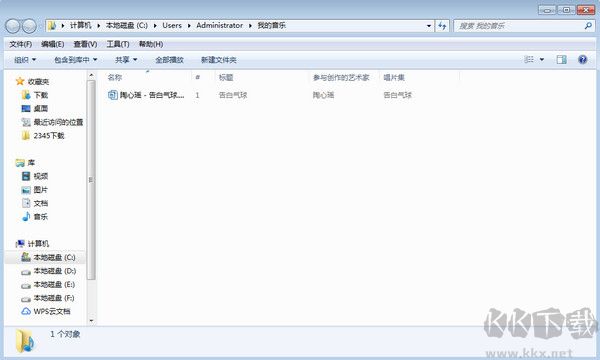
Task: Open the 包含到库中 dropdown
Action: pos(75,60)
